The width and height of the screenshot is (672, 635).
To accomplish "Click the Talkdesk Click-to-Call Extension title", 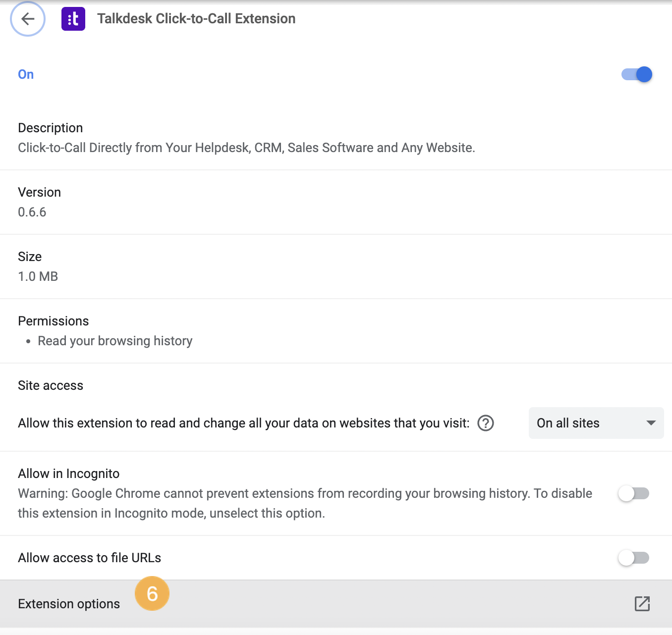I will tap(196, 19).
